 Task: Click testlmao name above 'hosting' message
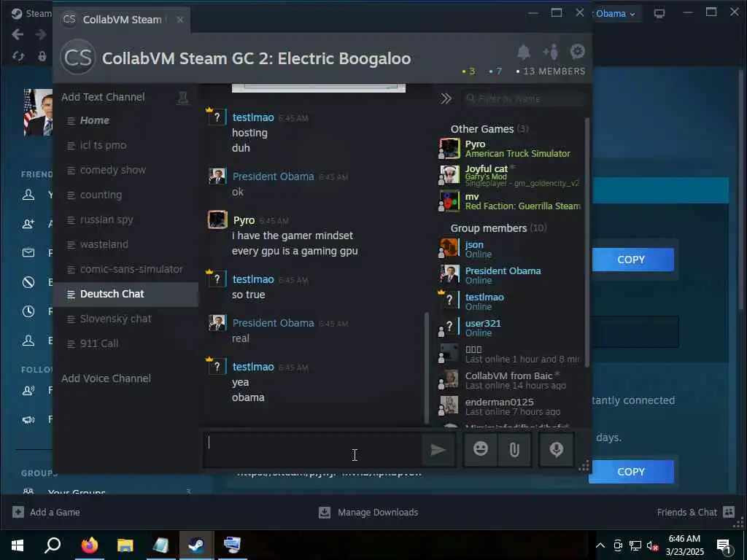point(253,117)
